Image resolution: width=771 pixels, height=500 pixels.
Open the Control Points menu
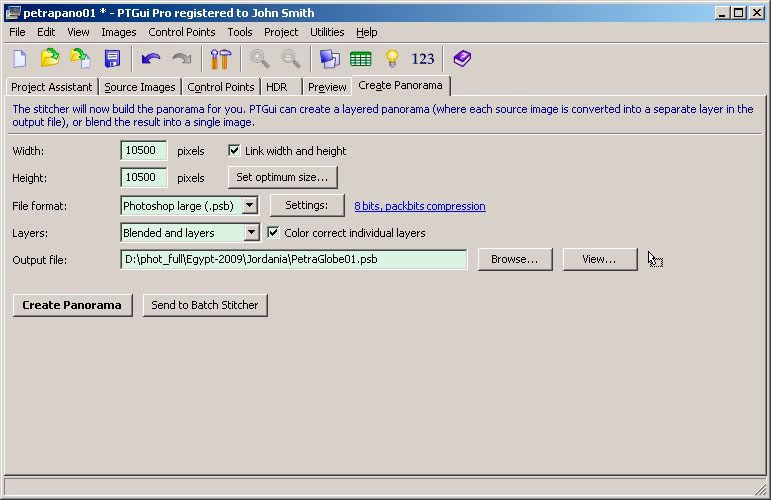[181, 32]
